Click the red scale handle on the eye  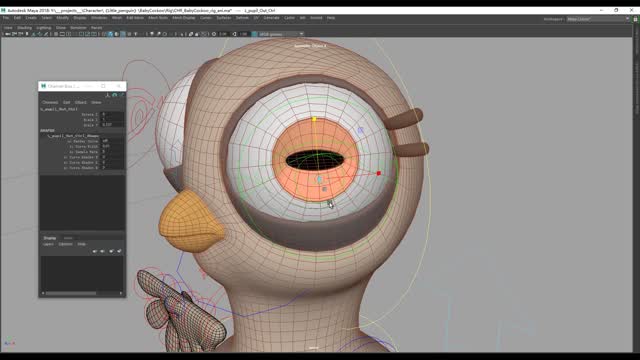[x=379, y=173]
